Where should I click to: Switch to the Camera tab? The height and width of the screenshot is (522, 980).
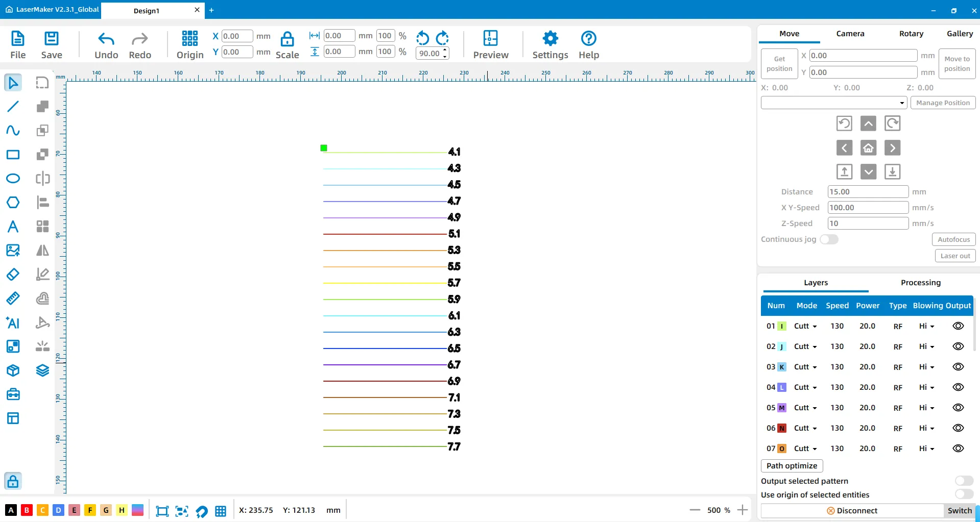(850, 34)
